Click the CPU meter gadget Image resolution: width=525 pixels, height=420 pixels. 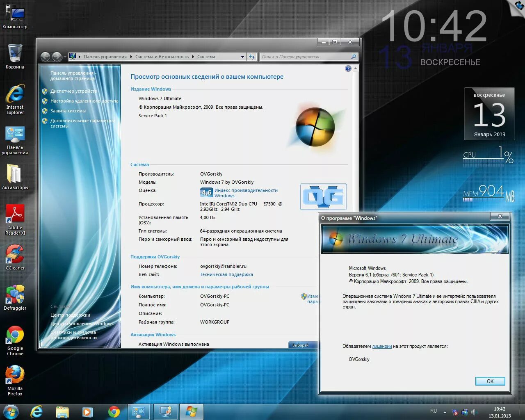tap(488, 157)
